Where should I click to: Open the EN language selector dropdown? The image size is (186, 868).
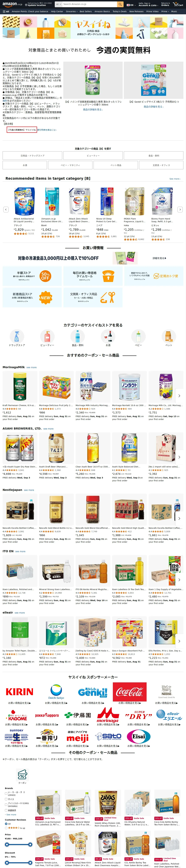point(131,5)
